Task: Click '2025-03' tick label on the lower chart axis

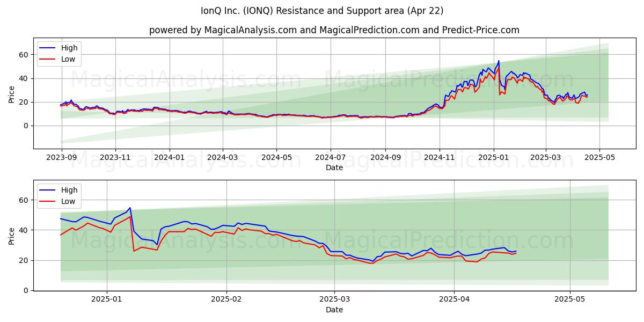Action: (x=335, y=299)
